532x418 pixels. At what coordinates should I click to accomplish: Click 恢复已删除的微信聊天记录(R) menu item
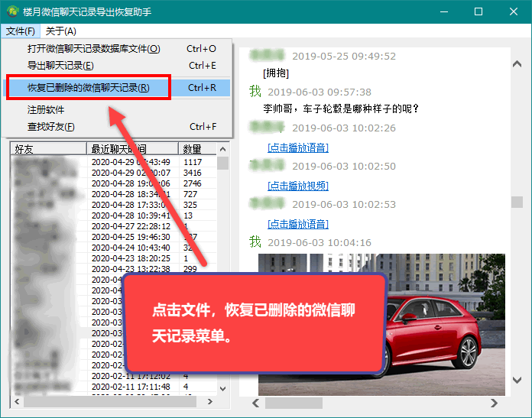tap(88, 88)
